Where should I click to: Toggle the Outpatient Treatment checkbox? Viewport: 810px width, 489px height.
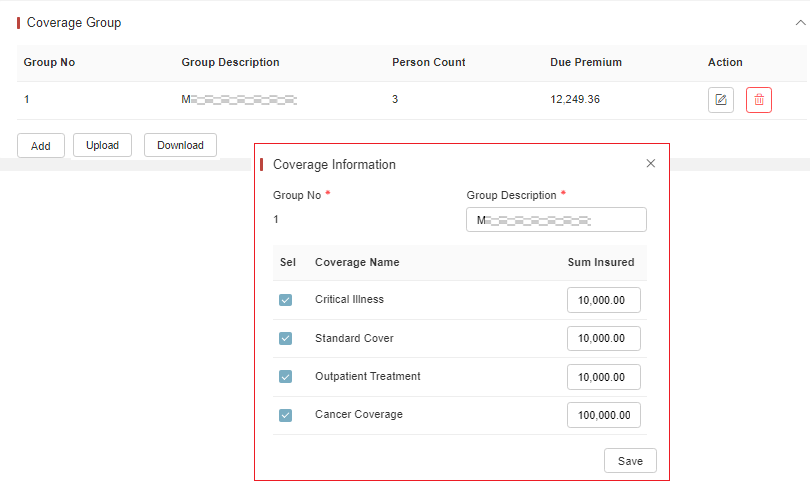[286, 376]
